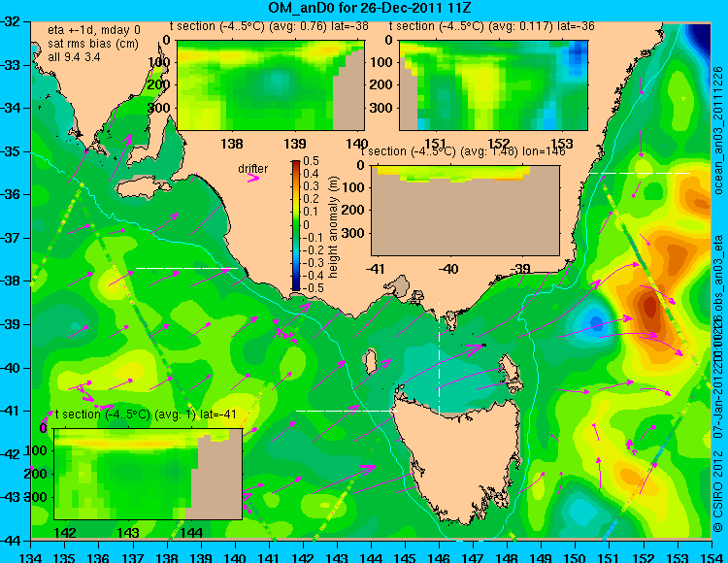Screen dimensions: 728x563
Task: Click the white dashed vertical line at longitude 146
Action: point(439,359)
